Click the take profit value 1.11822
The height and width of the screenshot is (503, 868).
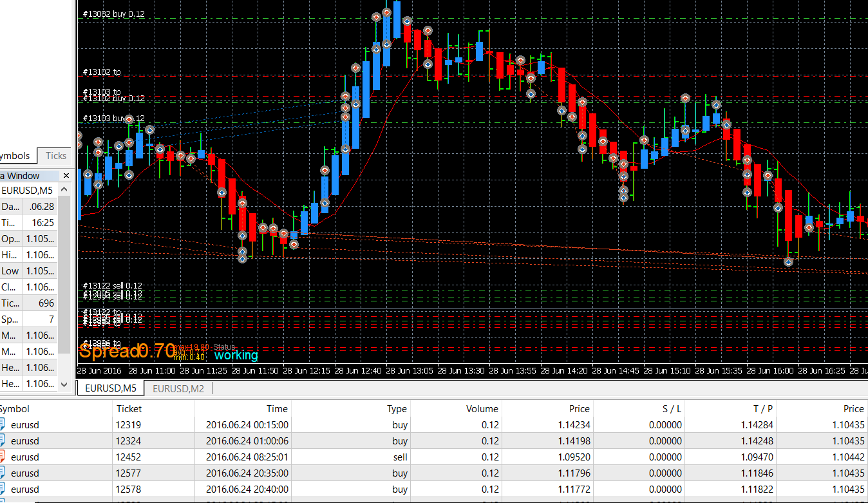(x=758, y=489)
